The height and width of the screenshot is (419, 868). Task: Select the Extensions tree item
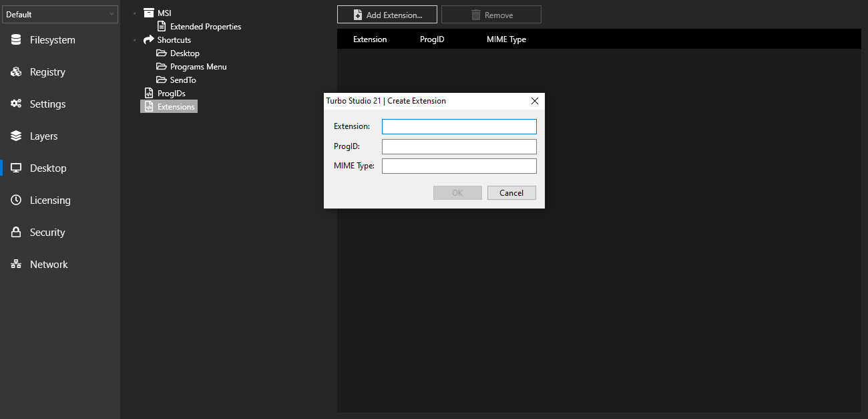pyautogui.click(x=176, y=107)
